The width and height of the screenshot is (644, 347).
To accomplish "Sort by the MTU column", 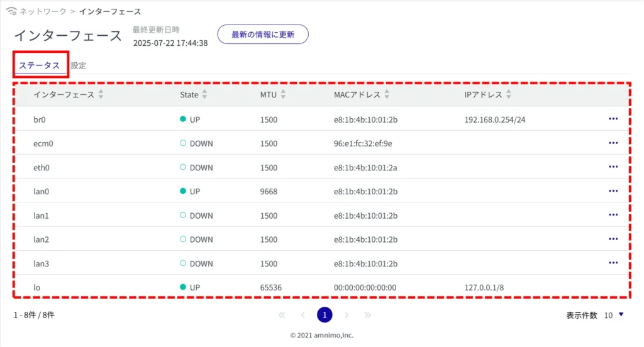I will pos(283,95).
